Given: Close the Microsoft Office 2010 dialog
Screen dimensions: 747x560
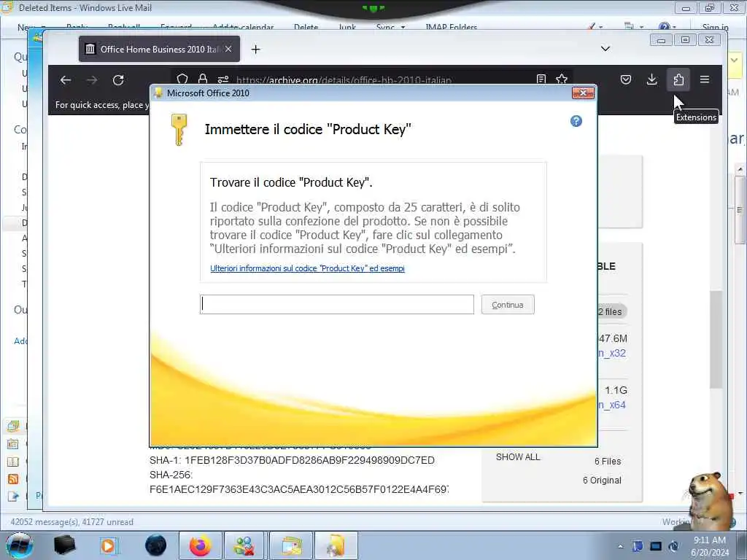Looking at the screenshot, I should (x=583, y=93).
